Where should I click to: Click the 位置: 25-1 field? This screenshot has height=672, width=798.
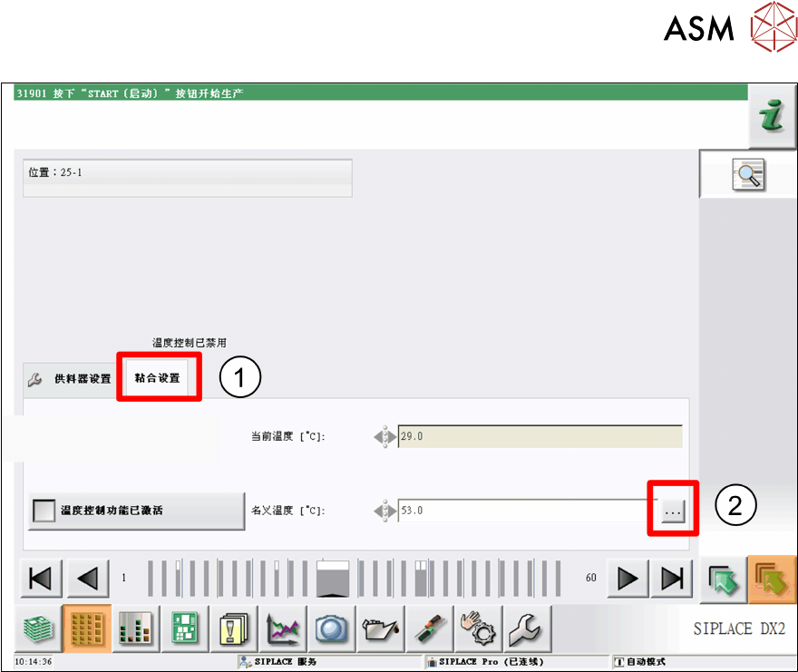188,178
